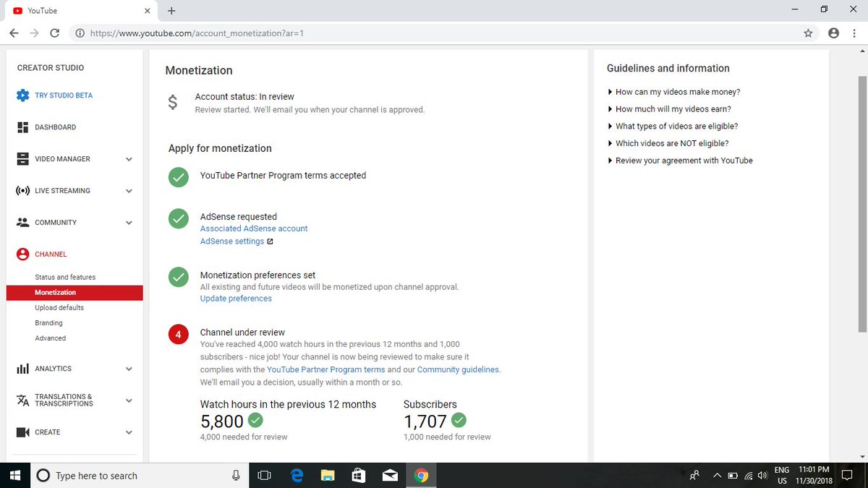Bookmark this page with the star icon
The image size is (868, 488).
(808, 33)
